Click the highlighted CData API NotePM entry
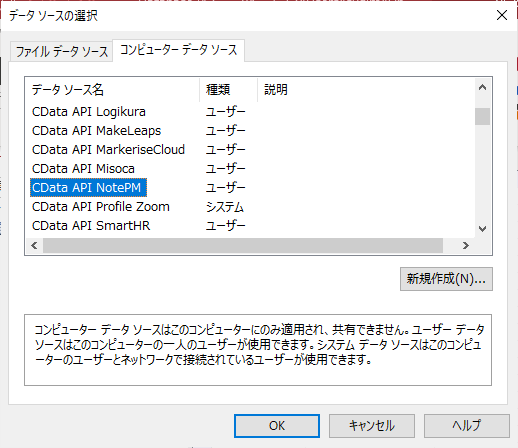The image size is (518, 448). pyautogui.click(x=88, y=188)
